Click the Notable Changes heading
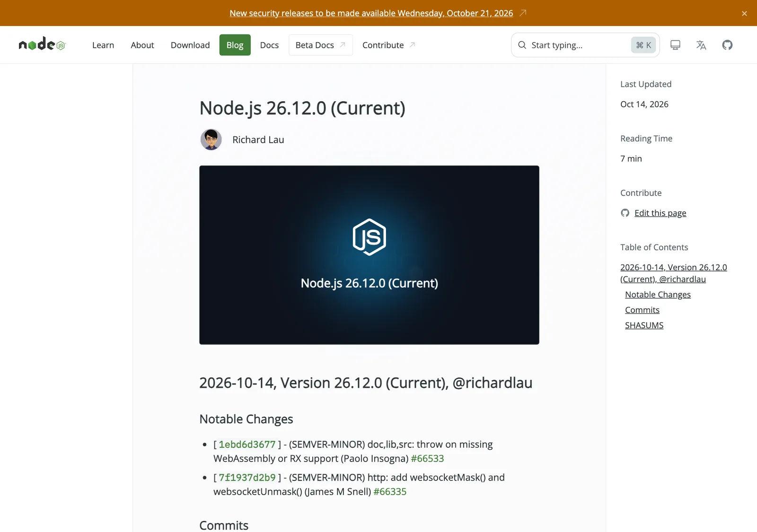 coord(246,419)
